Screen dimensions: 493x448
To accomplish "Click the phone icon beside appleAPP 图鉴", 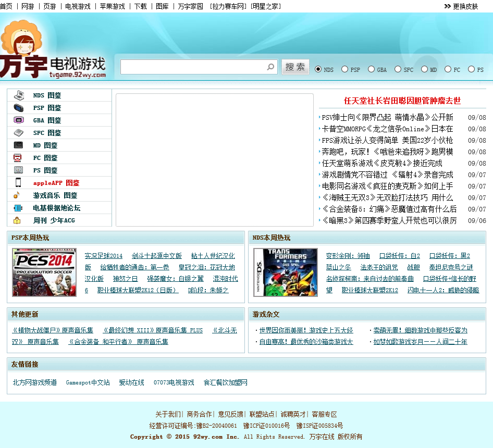I will tap(18, 182).
